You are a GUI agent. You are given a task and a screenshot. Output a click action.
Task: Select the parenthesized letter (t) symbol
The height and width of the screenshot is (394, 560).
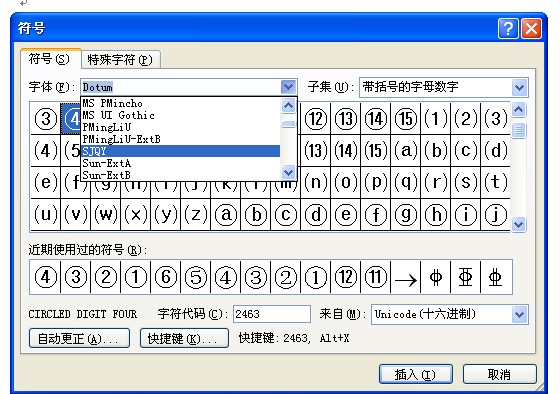point(496,182)
